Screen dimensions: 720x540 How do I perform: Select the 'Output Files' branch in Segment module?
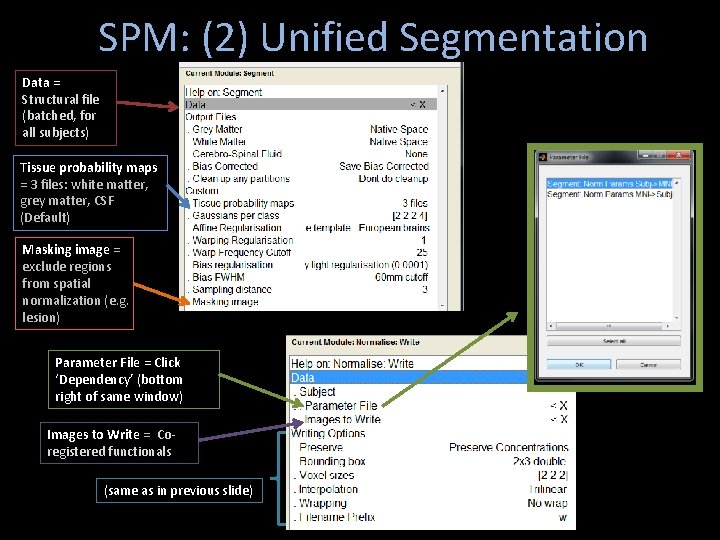click(311, 117)
